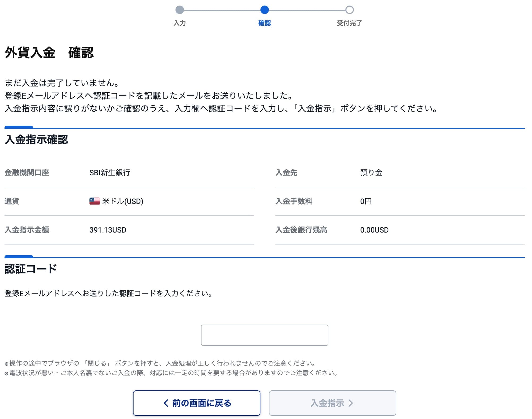Screen dimensions: 532x419
Task: Click the back chevron in 前の画面に戻る
Action: [166, 403]
